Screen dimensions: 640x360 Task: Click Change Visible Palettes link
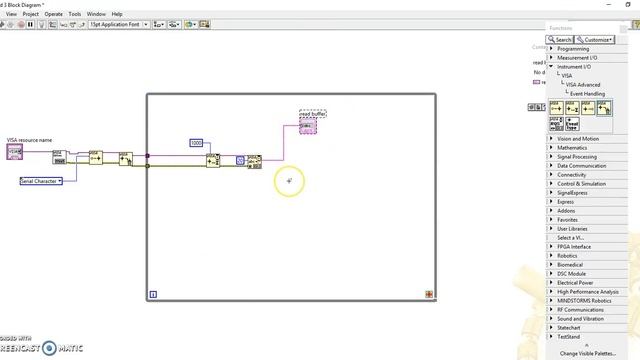588,353
